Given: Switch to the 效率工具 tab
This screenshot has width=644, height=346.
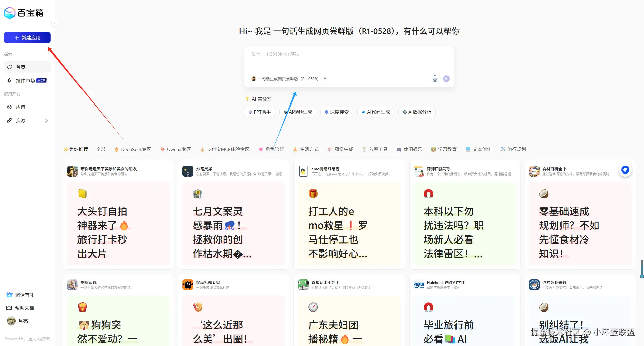Looking at the screenshot, I should click(x=375, y=149).
